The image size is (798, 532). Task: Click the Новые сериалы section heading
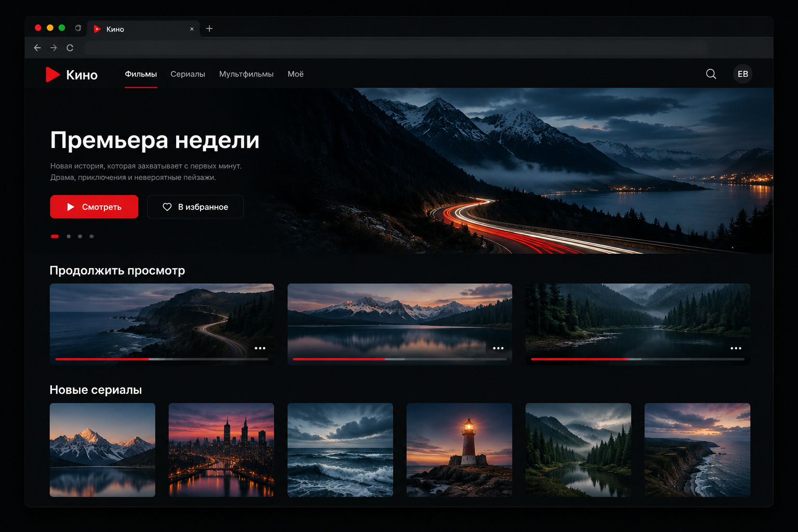(x=96, y=390)
